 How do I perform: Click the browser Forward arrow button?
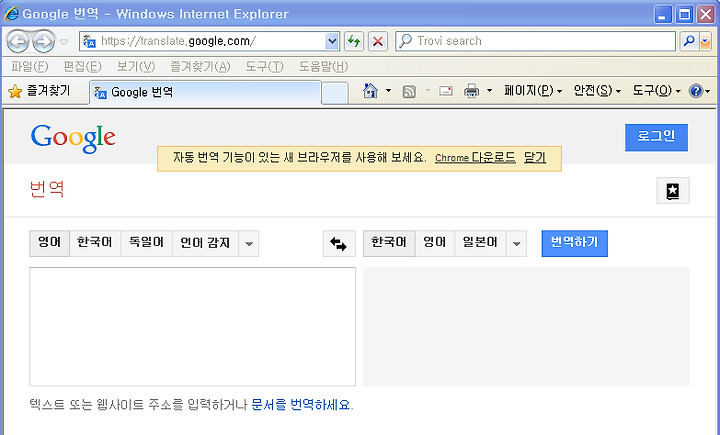pyautogui.click(x=44, y=42)
